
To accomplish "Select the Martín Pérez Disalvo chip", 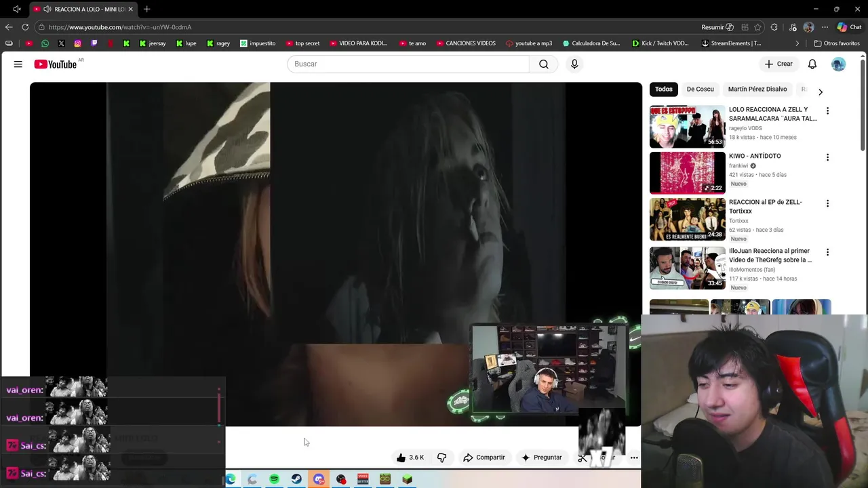I will point(757,89).
